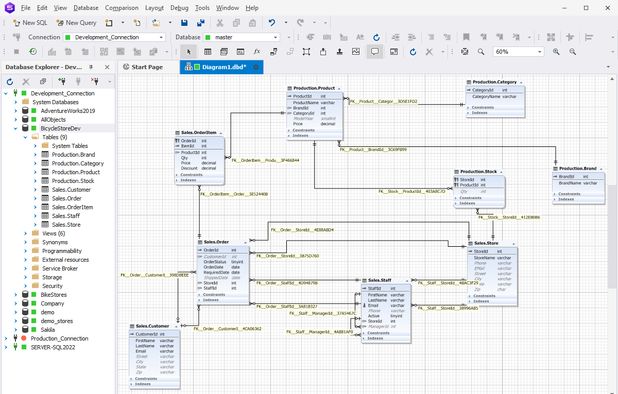Select the New Relation tool icon

(x=274, y=52)
